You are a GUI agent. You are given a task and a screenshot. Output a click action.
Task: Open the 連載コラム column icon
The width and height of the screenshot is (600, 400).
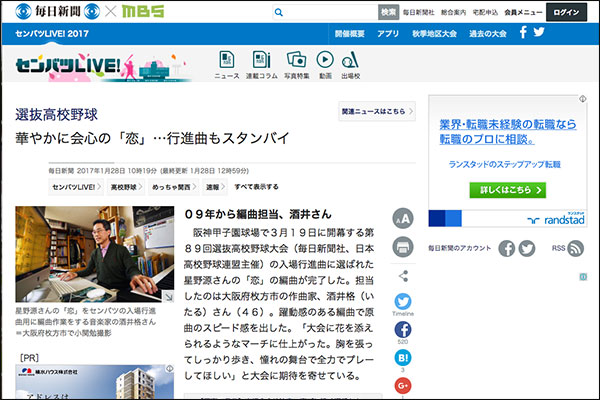[x=261, y=61]
